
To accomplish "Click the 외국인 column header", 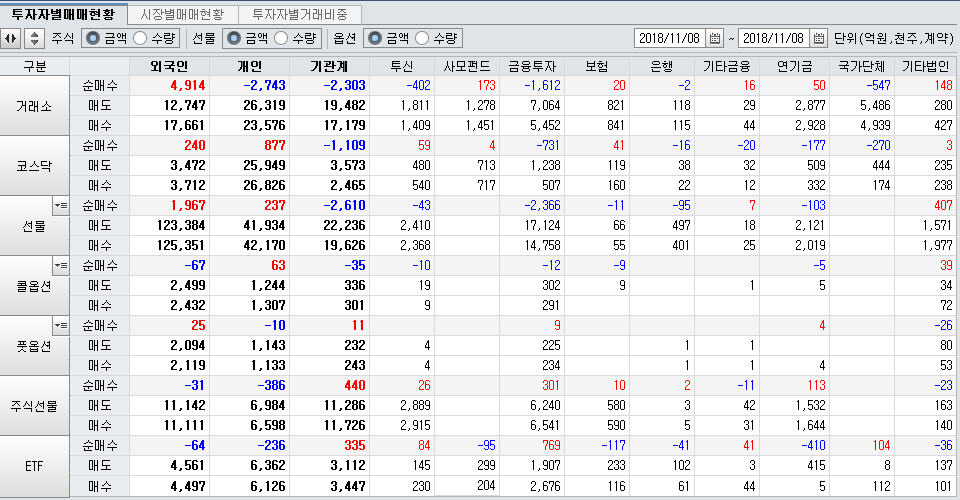I will pos(169,66).
